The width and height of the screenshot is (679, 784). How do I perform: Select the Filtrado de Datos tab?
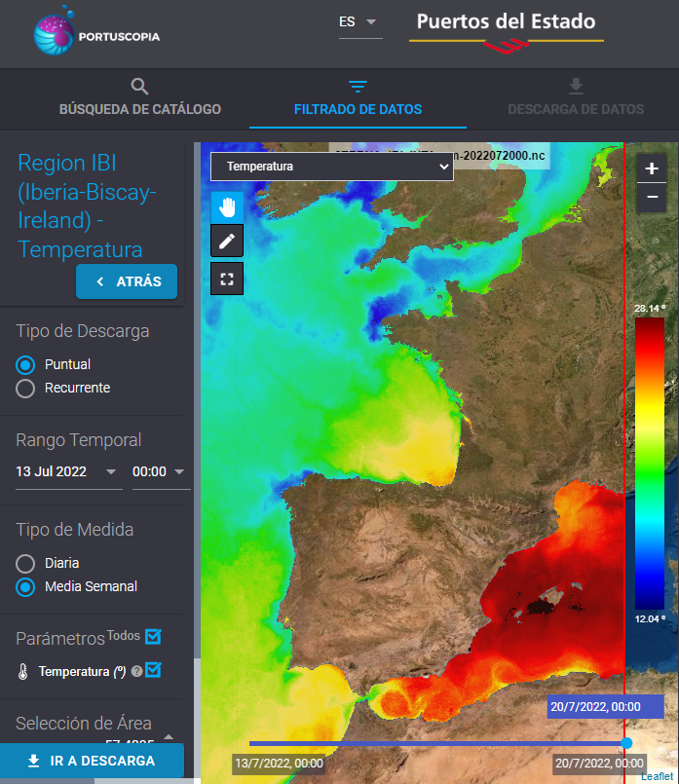click(x=358, y=98)
